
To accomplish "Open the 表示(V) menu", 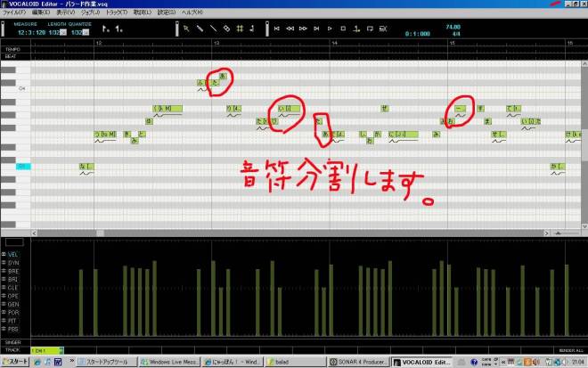I will coord(66,12).
